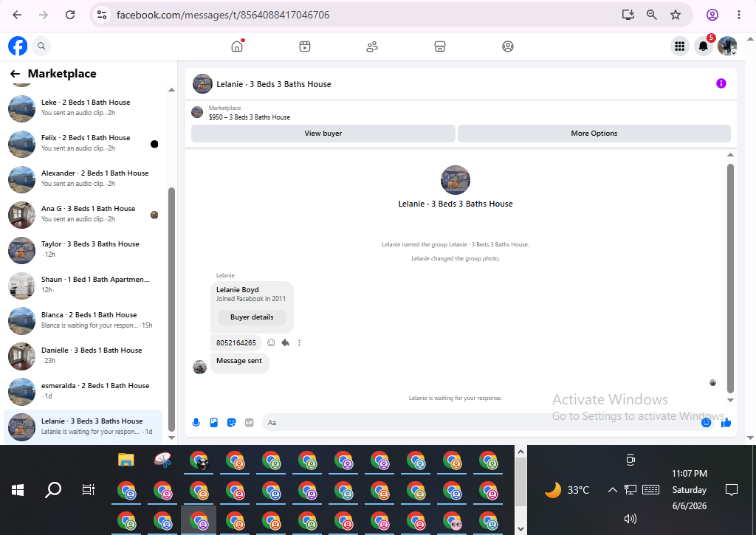756x535 pixels.
Task: Open Danielle 3 Beds 1 Bath House chat
Action: [83, 356]
